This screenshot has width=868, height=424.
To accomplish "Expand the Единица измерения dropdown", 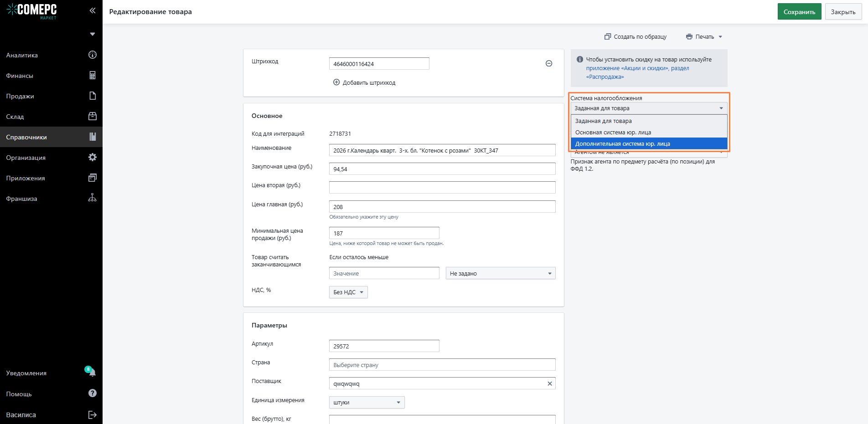I will pos(367,403).
